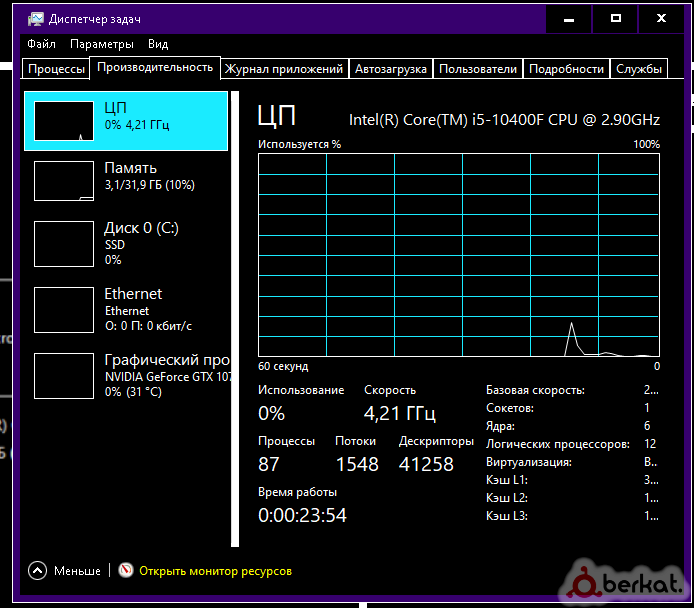Switch to the Процессы tab
Screen dimensions: 694x608
pos(56,69)
